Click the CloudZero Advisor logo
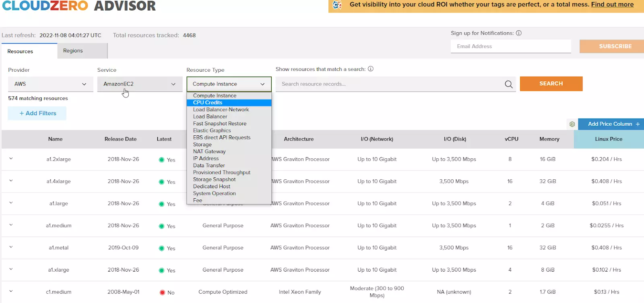The height and width of the screenshot is (303, 644). pos(79,6)
